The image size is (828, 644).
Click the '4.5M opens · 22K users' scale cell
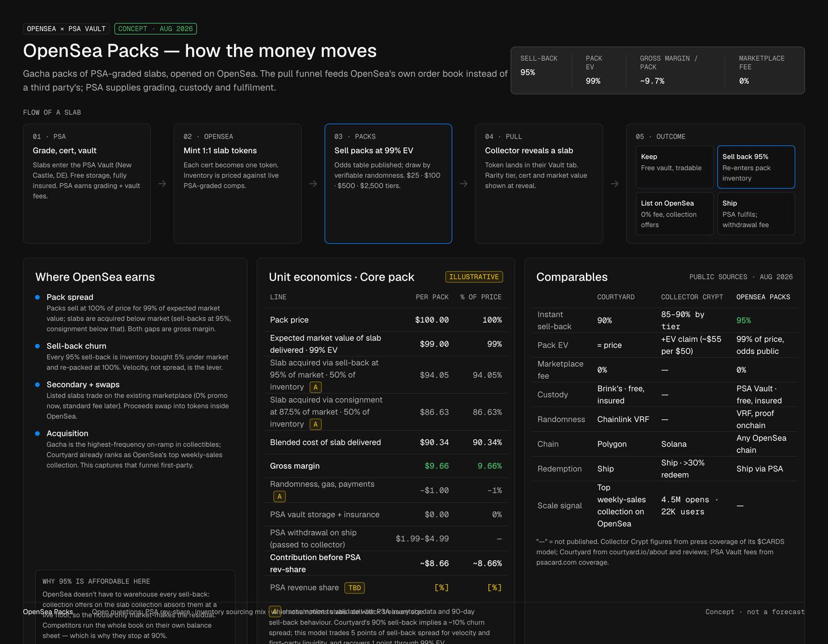pos(689,506)
